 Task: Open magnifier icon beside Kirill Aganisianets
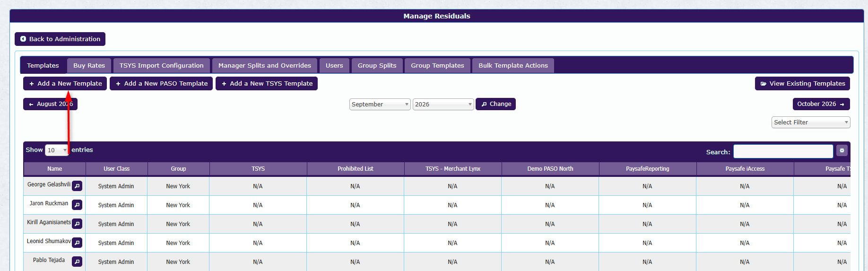[77, 224]
